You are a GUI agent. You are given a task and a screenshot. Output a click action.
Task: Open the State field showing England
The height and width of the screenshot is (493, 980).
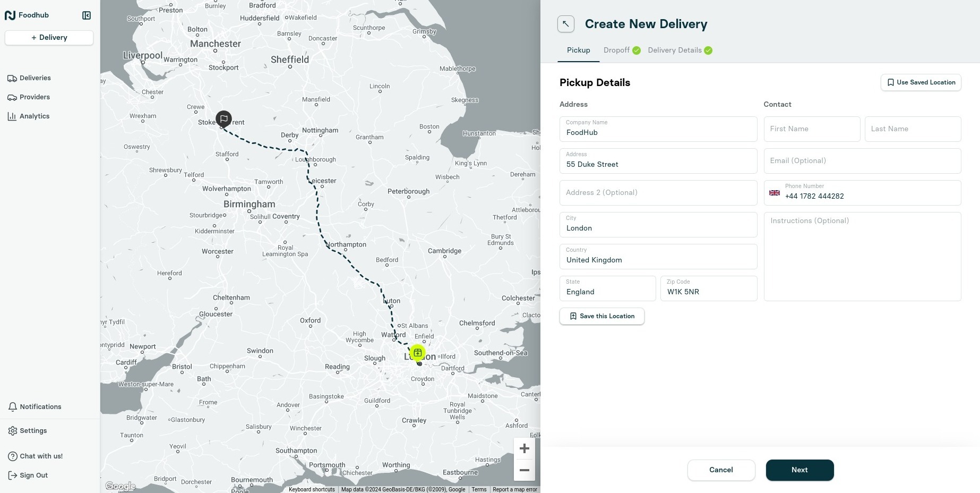coord(607,289)
